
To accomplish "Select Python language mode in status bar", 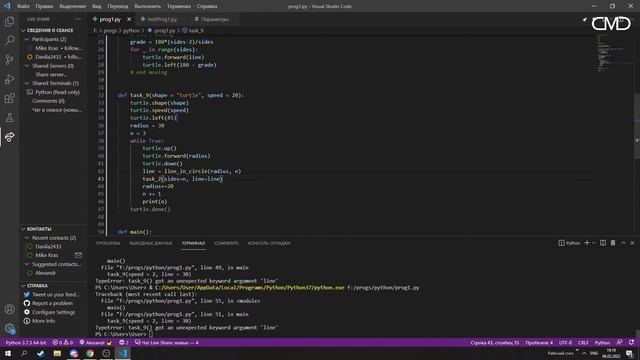I will click(602, 342).
